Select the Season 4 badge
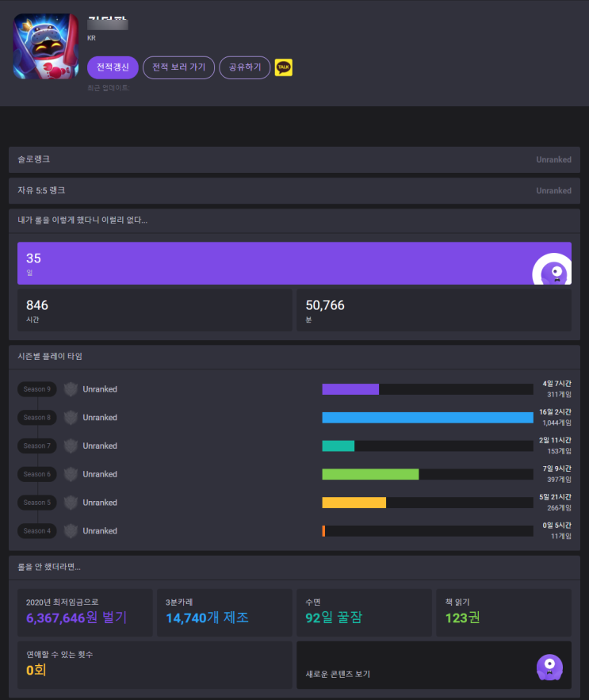Image resolution: width=589 pixels, height=700 pixels. click(x=37, y=531)
